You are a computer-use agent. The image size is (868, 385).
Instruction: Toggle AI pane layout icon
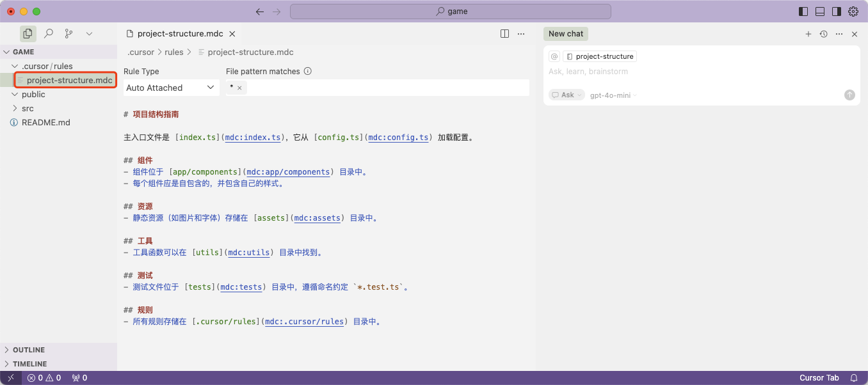(x=837, y=12)
